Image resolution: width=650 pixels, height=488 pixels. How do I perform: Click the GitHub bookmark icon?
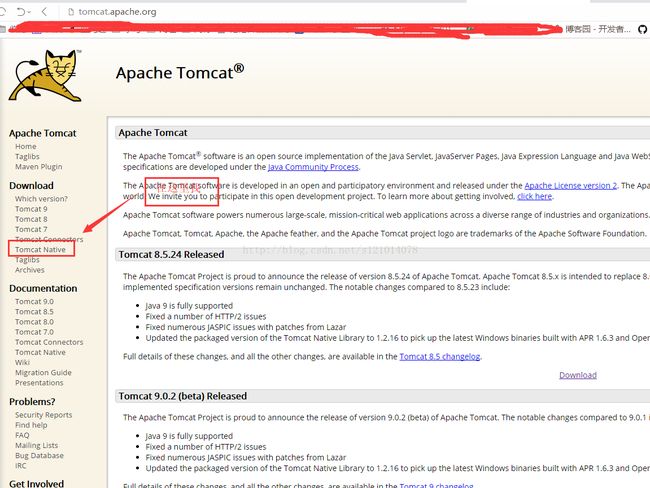(642, 29)
